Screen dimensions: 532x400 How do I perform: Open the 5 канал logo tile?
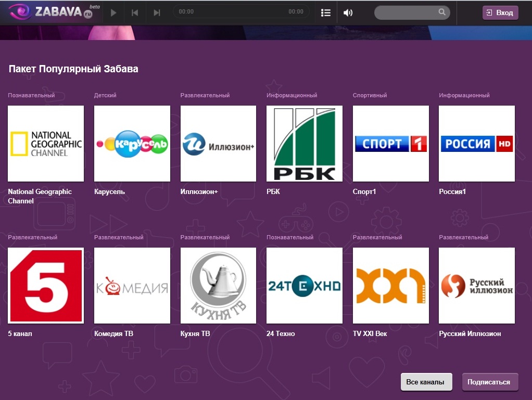46,286
